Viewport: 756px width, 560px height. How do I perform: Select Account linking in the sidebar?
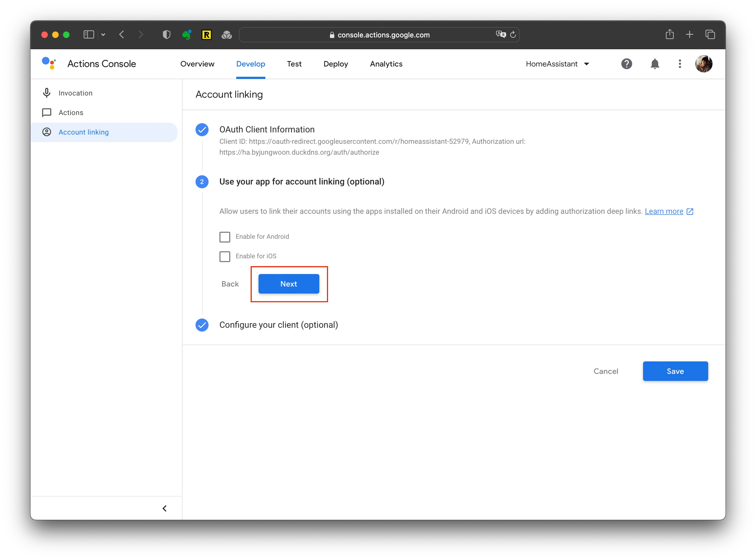(x=104, y=132)
